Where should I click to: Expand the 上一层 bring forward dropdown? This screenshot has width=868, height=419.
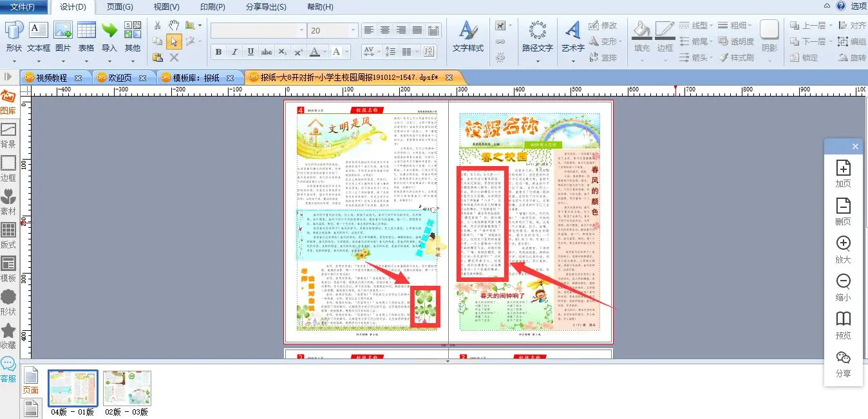[830, 25]
